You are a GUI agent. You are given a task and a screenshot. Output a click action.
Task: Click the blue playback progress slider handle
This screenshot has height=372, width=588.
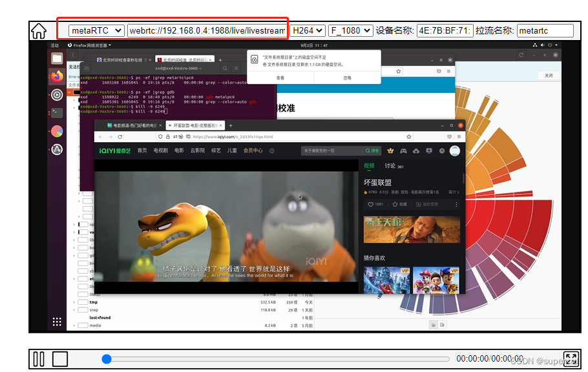(x=107, y=359)
